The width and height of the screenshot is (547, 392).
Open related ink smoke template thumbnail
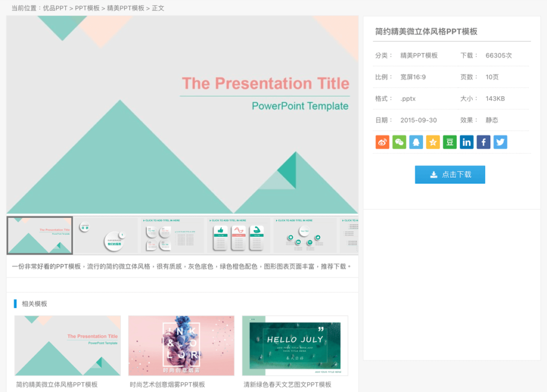click(182, 346)
